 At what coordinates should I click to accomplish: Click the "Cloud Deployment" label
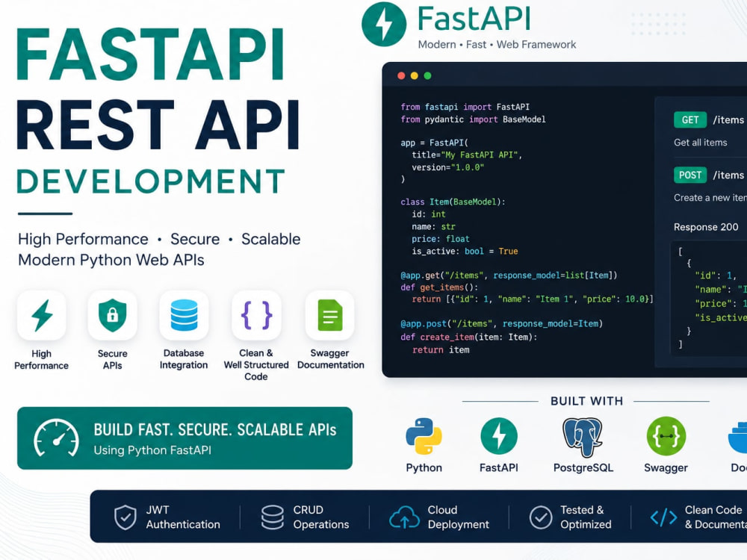[x=459, y=517]
